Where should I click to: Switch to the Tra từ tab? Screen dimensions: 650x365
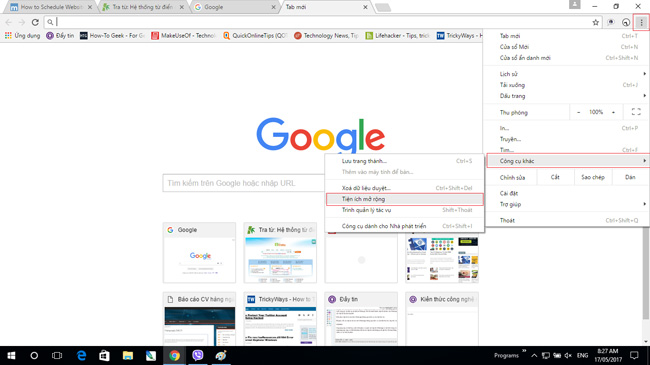click(x=142, y=7)
